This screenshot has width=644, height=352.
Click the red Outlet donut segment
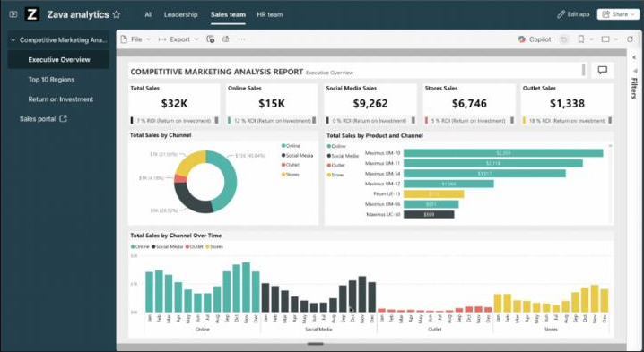[x=179, y=178]
